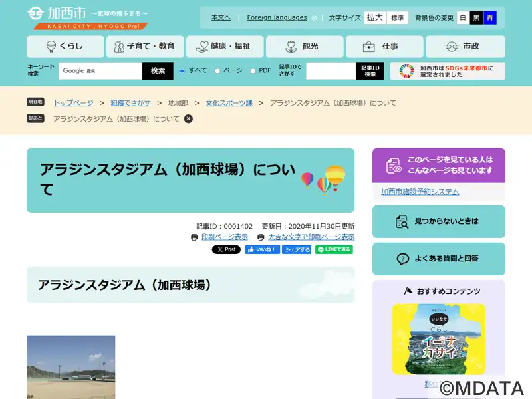Click the 観光 tulip icon

(x=291, y=47)
